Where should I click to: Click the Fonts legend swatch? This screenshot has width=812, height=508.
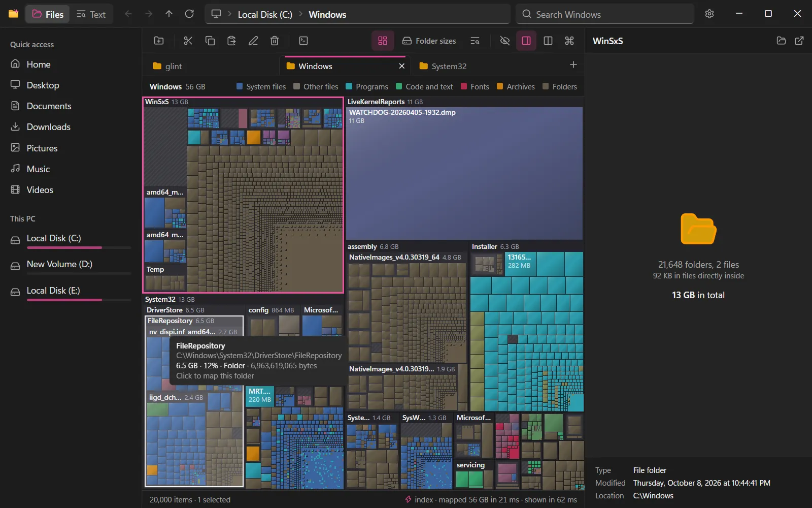464,86
